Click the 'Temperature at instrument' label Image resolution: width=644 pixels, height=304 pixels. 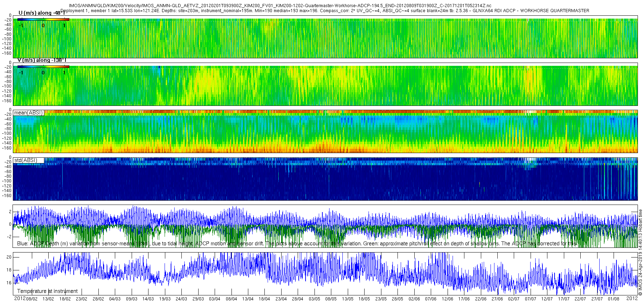[48, 291]
